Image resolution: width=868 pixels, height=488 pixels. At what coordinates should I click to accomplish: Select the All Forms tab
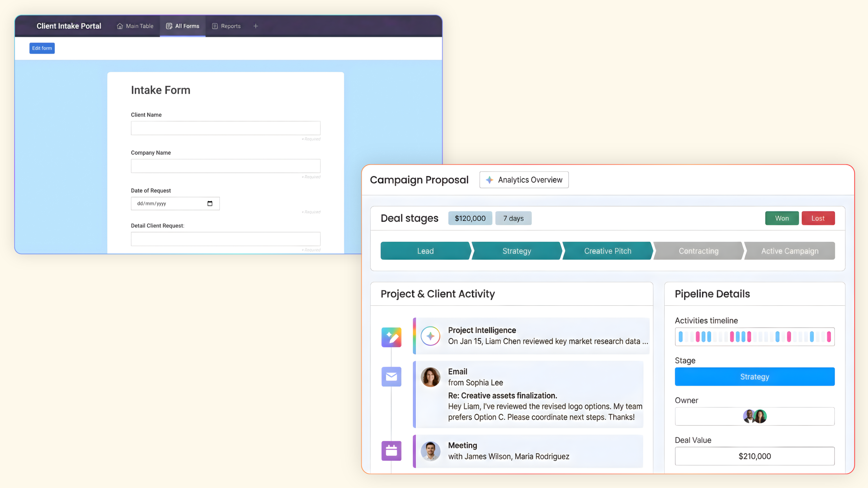(x=182, y=26)
